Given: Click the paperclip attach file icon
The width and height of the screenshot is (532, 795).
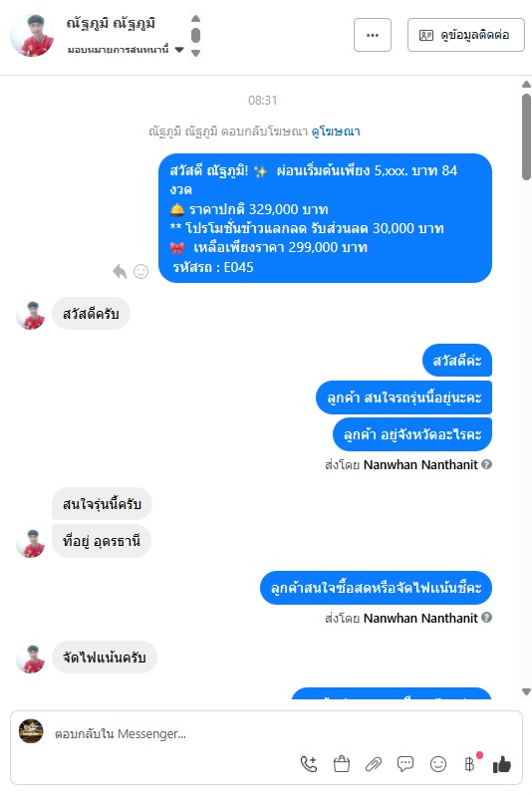Looking at the screenshot, I should tap(374, 763).
